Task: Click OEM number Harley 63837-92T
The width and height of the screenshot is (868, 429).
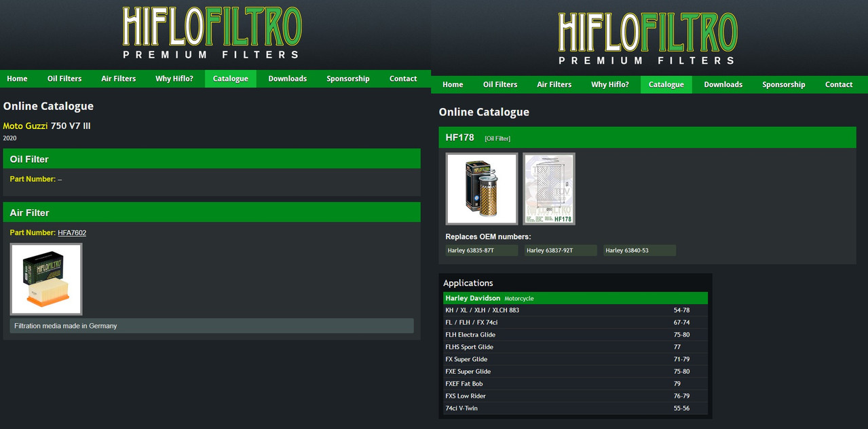Action: tap(561, 250)
